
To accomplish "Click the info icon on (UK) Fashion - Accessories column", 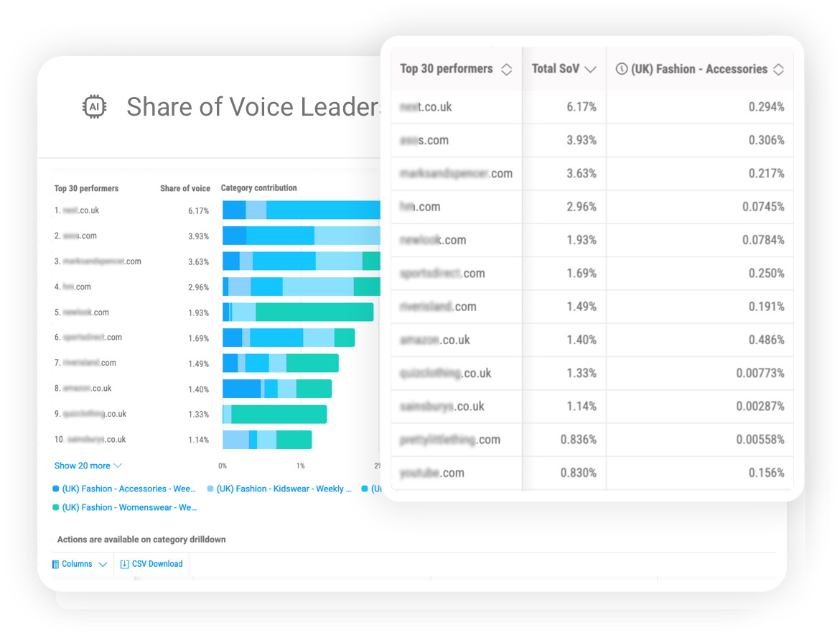I will click(621, 68).
